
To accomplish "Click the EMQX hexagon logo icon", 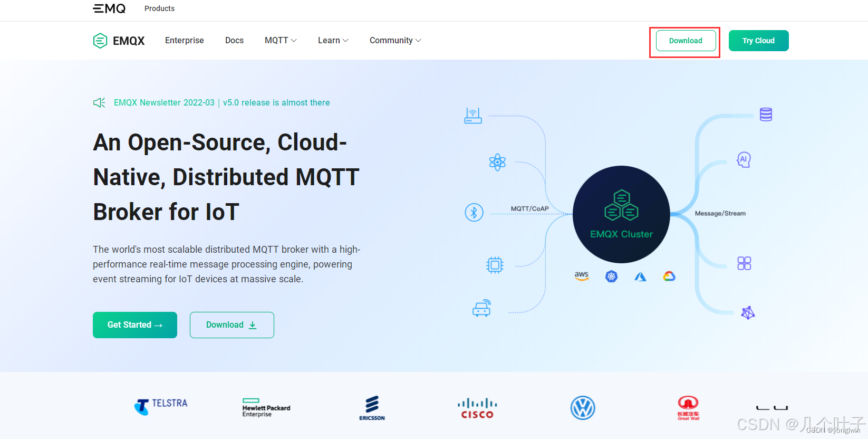I will pyautogui.click(x=100, y=41).
